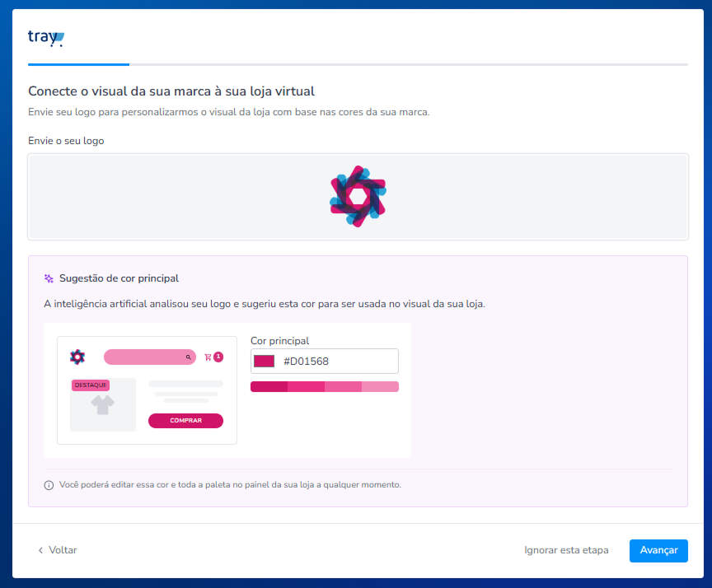Click the info icon beside the palette note
Viewport: 712px width, 588px height.
pyautogui.click(x=49, y=485)
